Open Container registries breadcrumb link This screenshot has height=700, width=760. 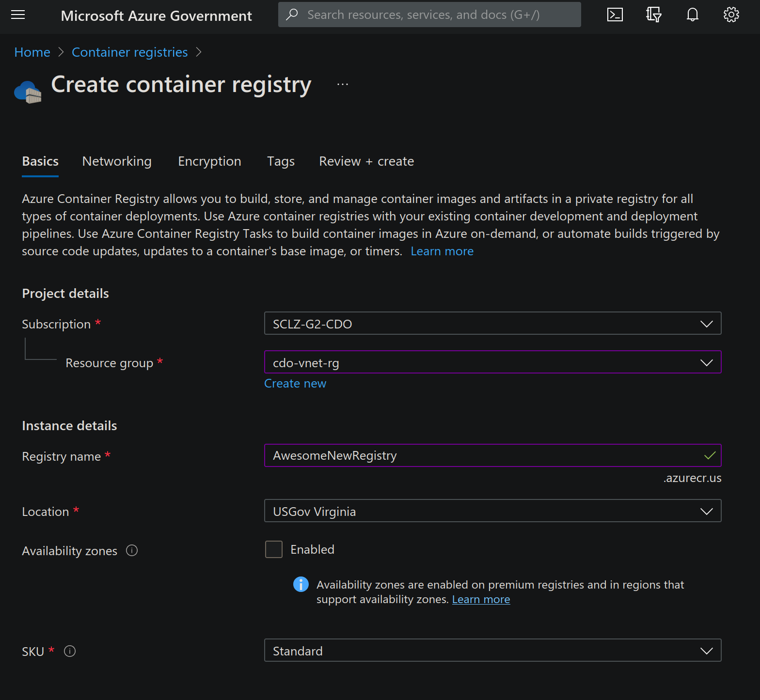(x=130, y=52)
